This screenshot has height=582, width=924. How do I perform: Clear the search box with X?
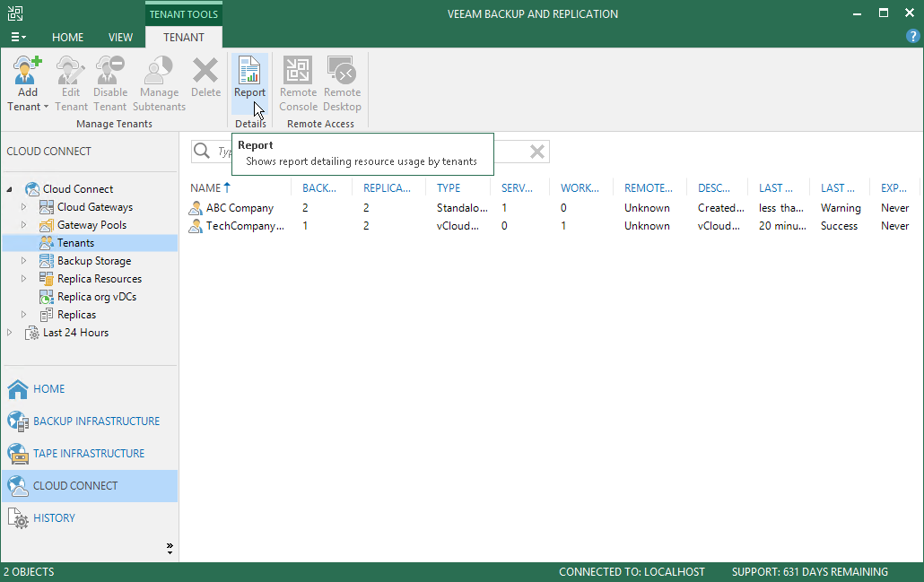point(536,152)
